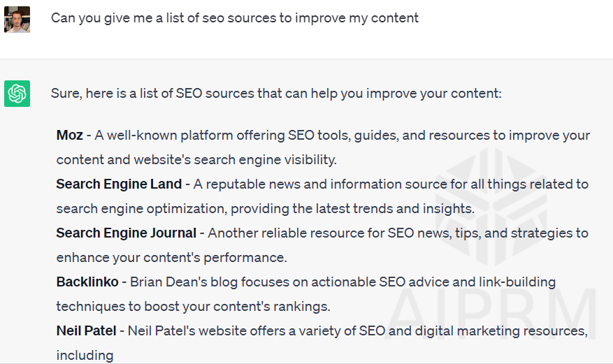Click the 'latest trends and insights' line
The image size is (613, 364).
coord(266,209)
